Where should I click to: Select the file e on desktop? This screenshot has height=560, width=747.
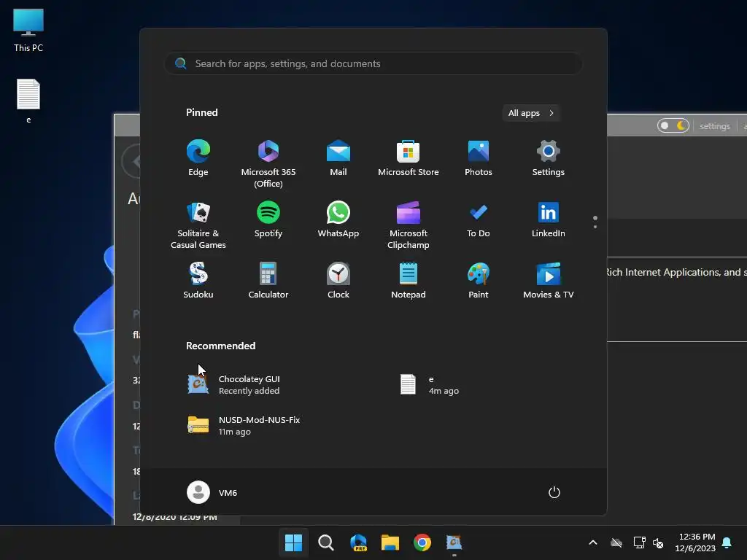coord(28,101)
